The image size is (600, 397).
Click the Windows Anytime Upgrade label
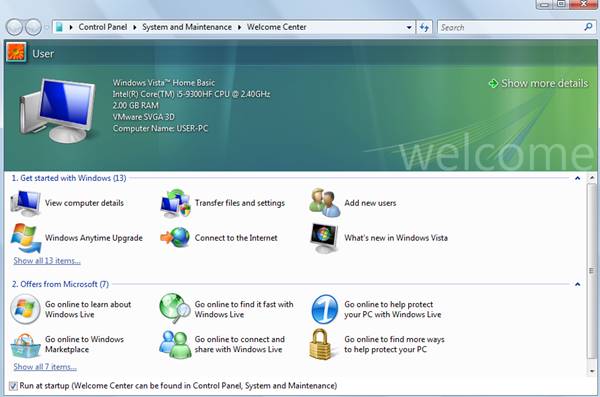pos(94,238)
